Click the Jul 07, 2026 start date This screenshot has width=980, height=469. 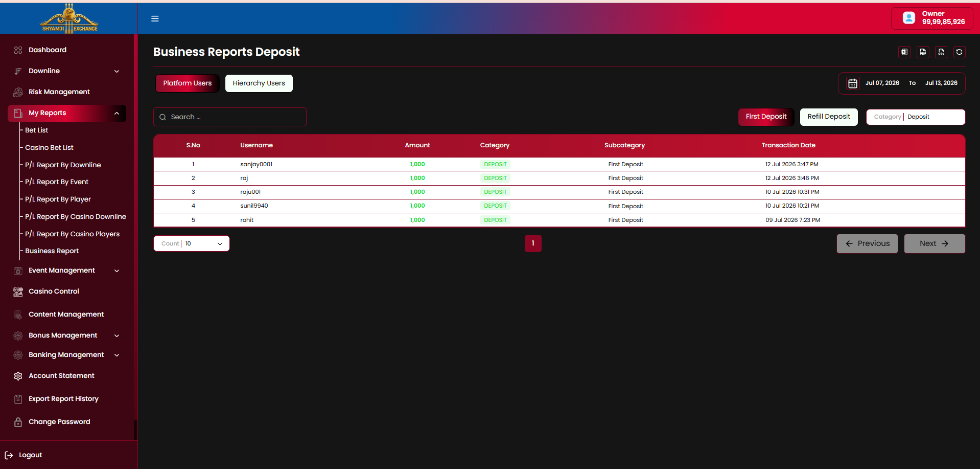pos(882,83)
